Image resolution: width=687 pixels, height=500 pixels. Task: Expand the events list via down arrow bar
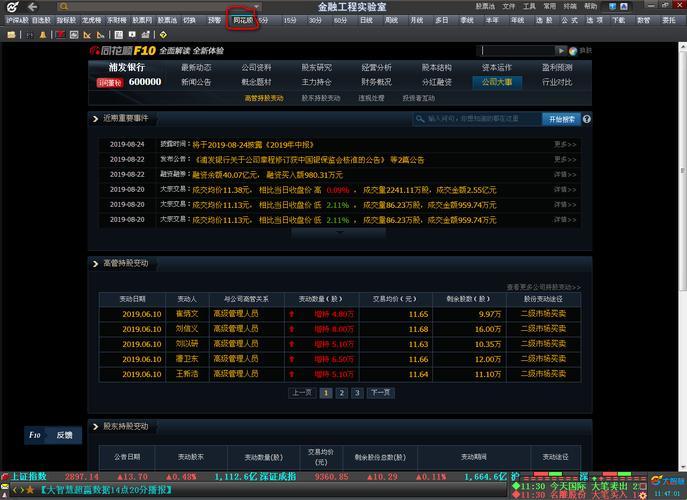[339, 233]
